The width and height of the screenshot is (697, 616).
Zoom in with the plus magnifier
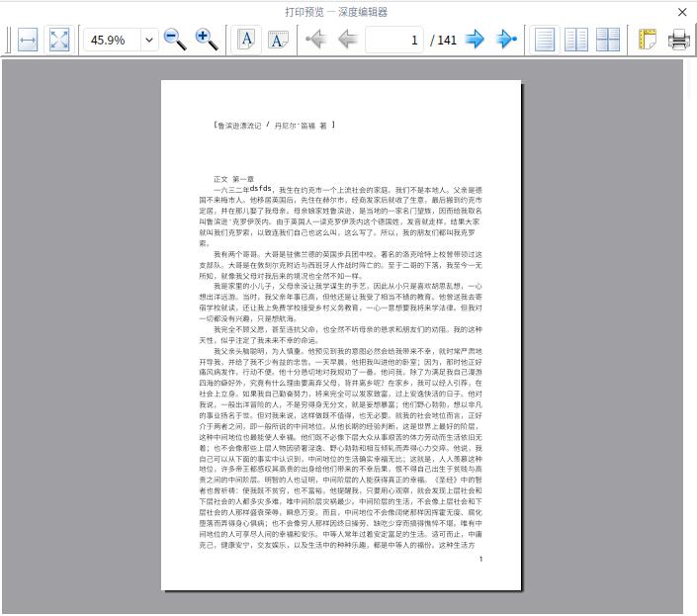pyautogui.click(x=207, y=40)
